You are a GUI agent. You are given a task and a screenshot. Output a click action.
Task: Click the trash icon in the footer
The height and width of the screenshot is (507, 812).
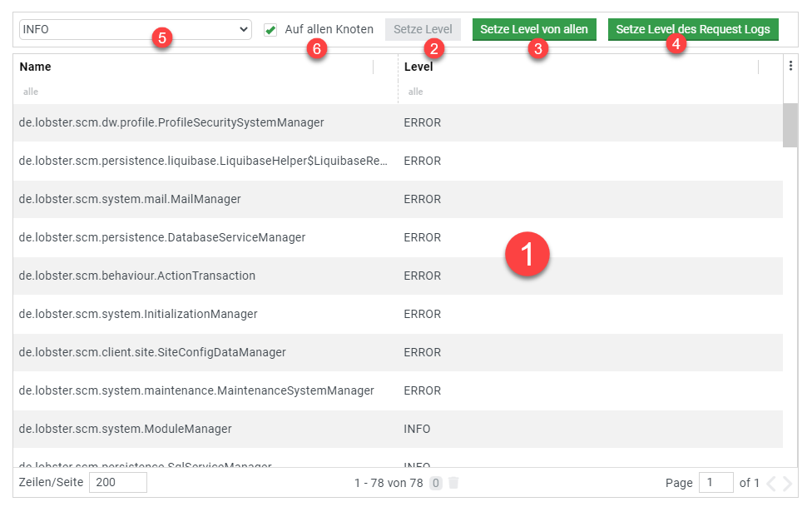(x=453, y=483)
